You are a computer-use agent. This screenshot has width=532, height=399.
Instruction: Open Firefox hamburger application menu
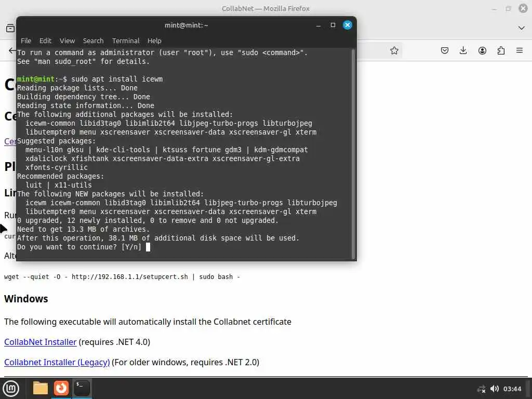click(519, 50)
